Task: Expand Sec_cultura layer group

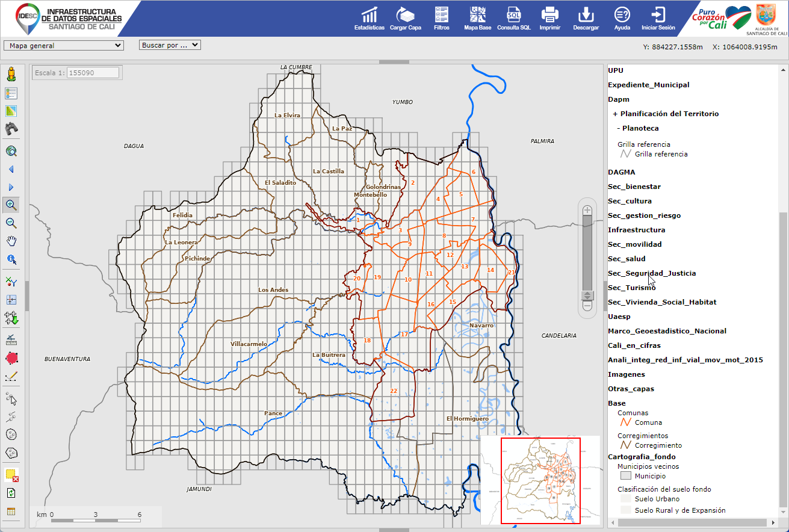Action: (x=630, y=201)
